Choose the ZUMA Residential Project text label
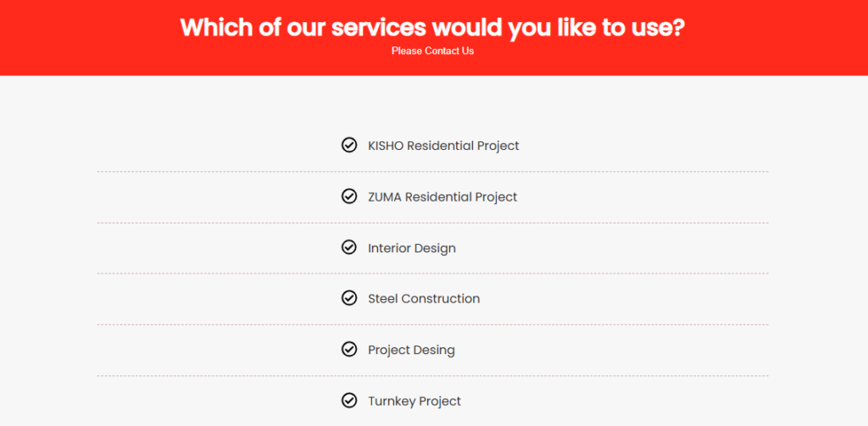The height and width of the screenshot is (426, 868). pos(442,197)
